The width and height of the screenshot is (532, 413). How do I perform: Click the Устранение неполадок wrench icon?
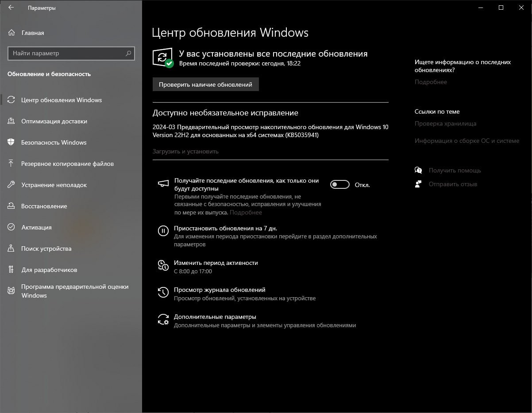click(x=12, y=185)
